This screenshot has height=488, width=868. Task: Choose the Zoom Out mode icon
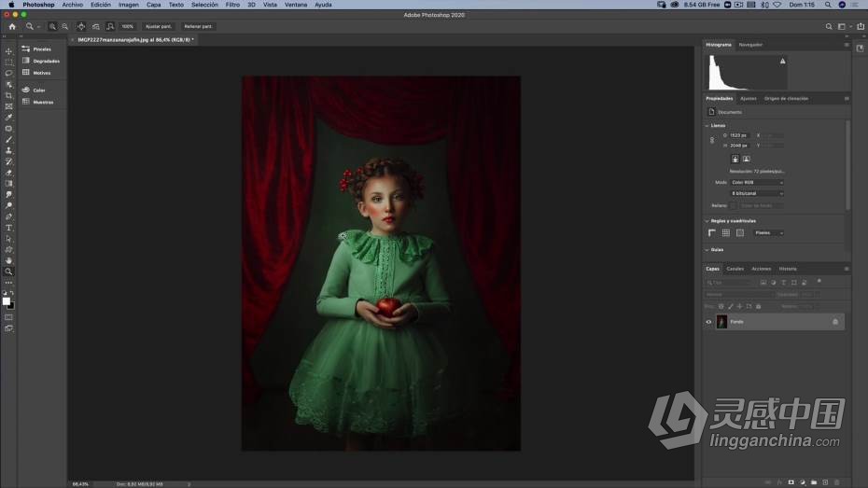64,26
